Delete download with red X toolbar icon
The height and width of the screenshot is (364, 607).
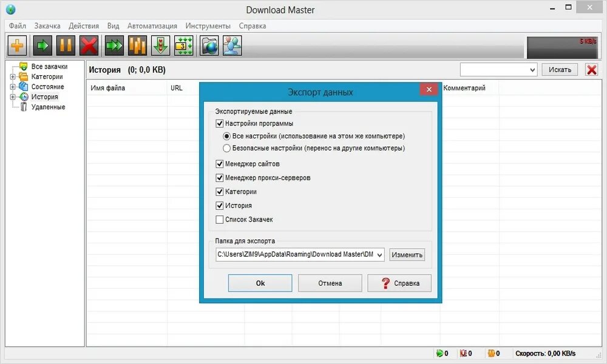pyautogui.click(x=89, y=45)
